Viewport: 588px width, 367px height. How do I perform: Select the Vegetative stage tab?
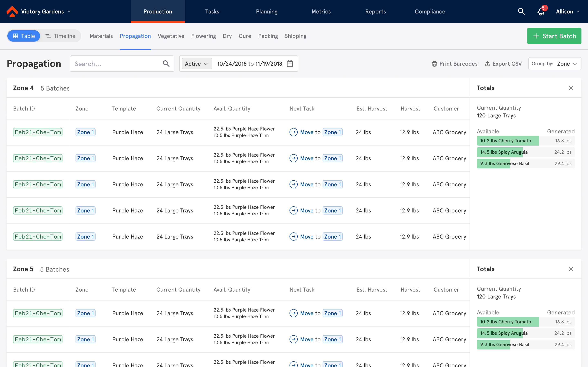click(171, 36)
